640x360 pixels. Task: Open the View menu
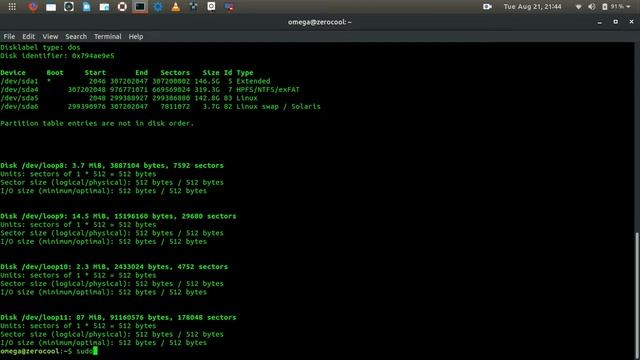(x=50, y=36)
